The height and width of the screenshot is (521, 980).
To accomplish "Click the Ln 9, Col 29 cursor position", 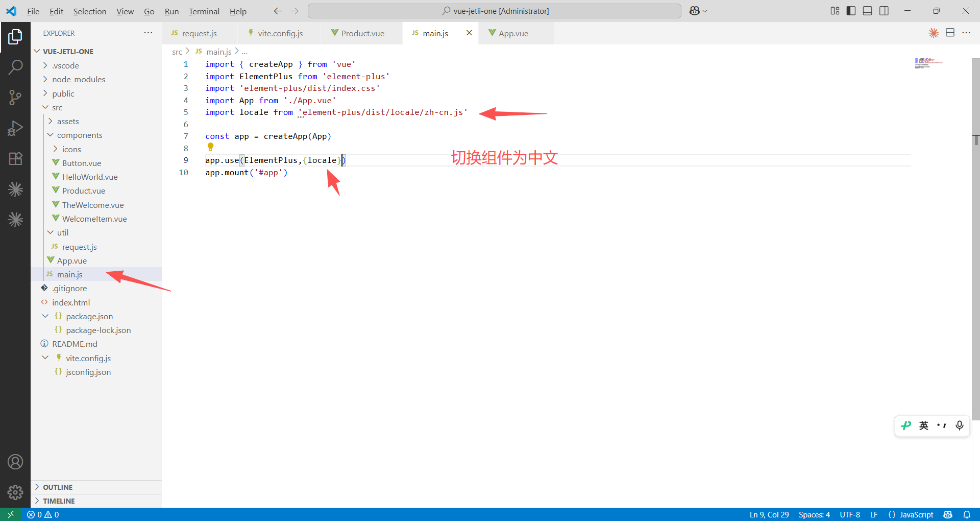I will [x=769, y=514].
